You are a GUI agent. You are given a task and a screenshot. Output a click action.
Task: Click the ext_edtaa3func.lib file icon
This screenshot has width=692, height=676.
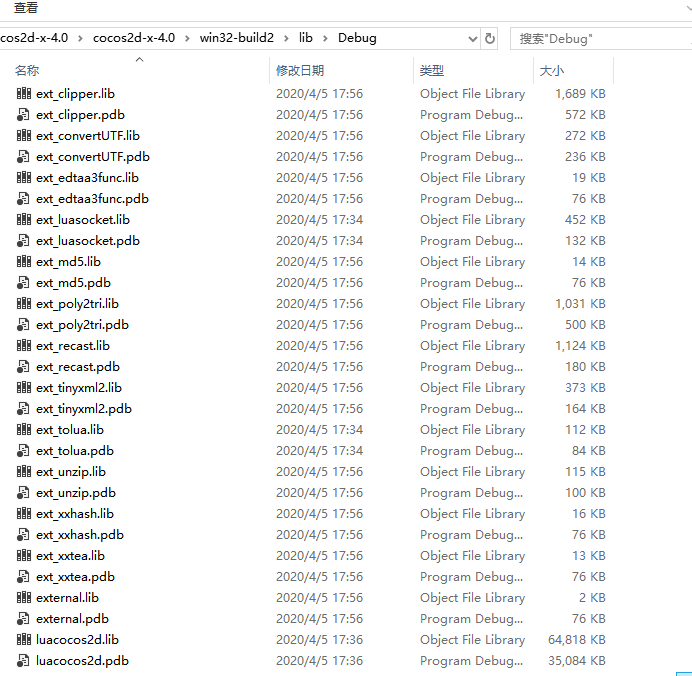point(23,177)
